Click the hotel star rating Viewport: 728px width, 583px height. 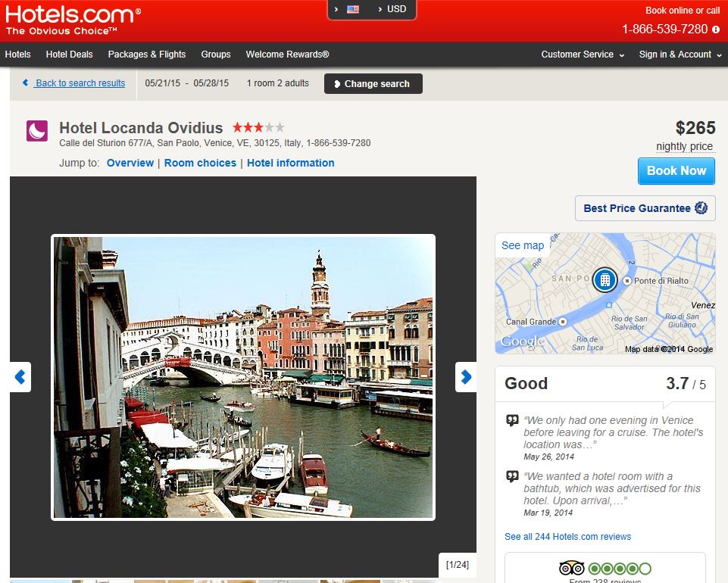click(258, 127)
